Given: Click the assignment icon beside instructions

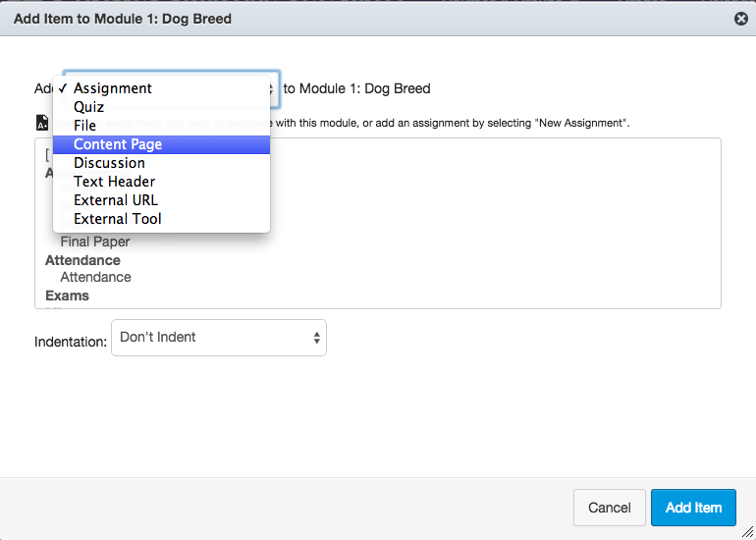Looking at the screenshot, I should (42, 123).
